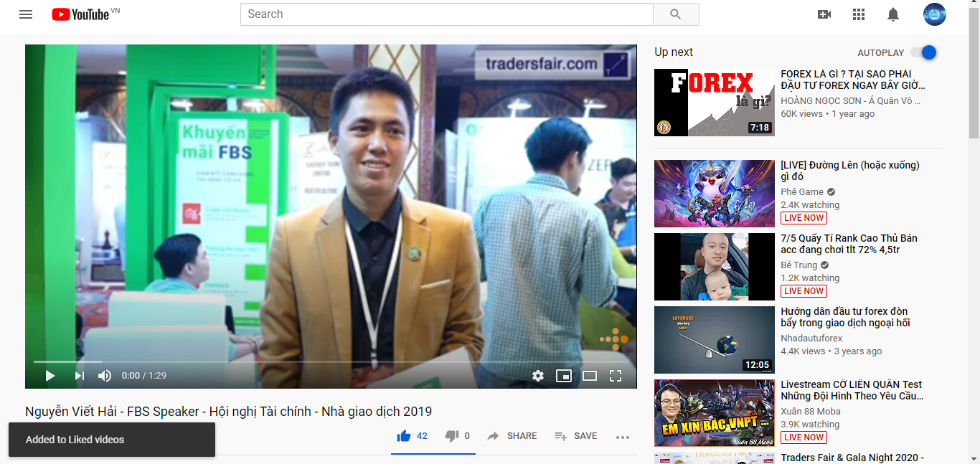Screen dimensions: 980x464
Task: Open the forex leverage video thumbnail
Action: click(715, 340)
